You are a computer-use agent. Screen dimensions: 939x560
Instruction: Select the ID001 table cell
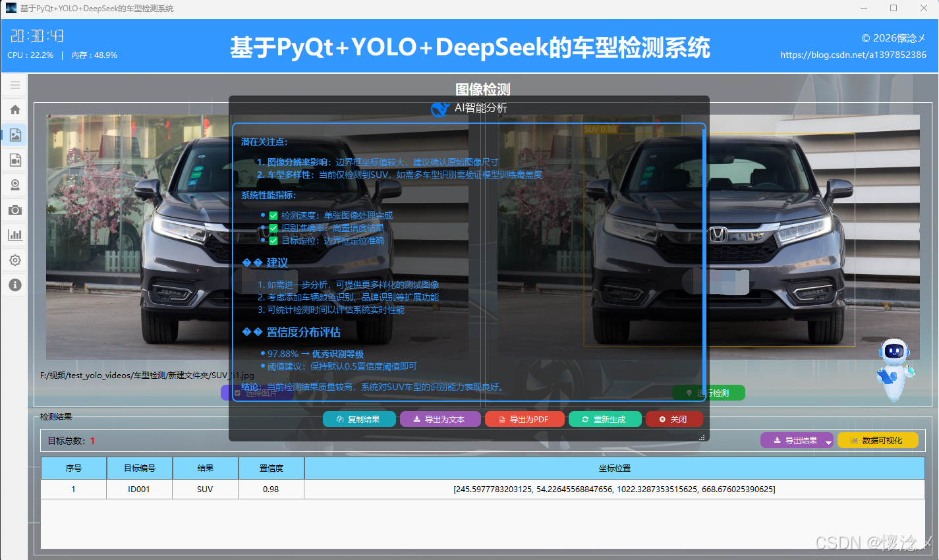[140, 490]
